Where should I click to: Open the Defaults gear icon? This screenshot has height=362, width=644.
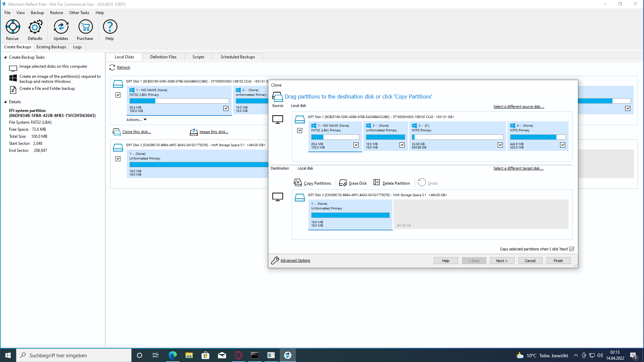[35, 27]
